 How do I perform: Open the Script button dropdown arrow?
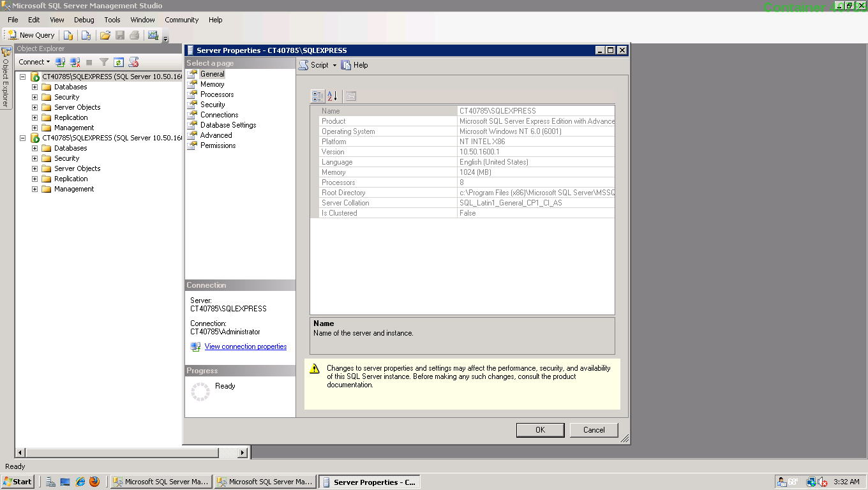[334, 65]
